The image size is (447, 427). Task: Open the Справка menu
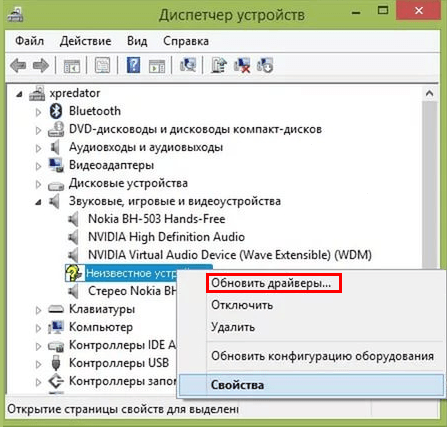tap(186, 41)
